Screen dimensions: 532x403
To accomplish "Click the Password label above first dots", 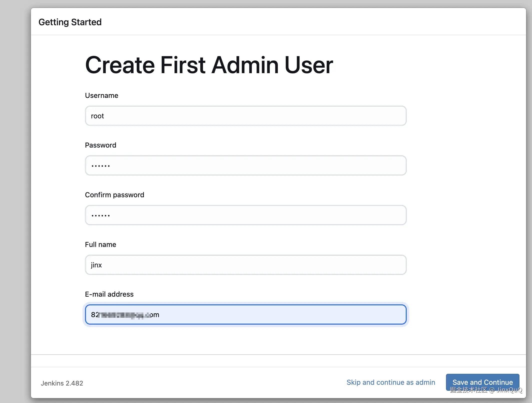I will click(100, 145).
